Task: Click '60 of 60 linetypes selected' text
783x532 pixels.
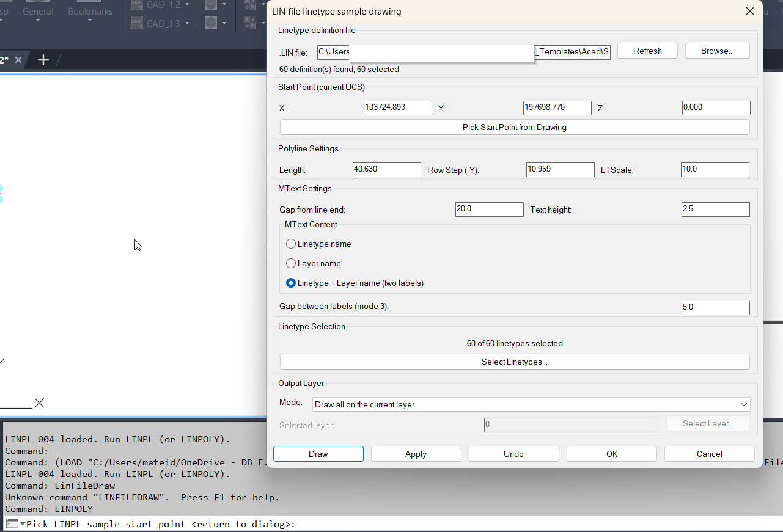Action: (x=515, y=343)
